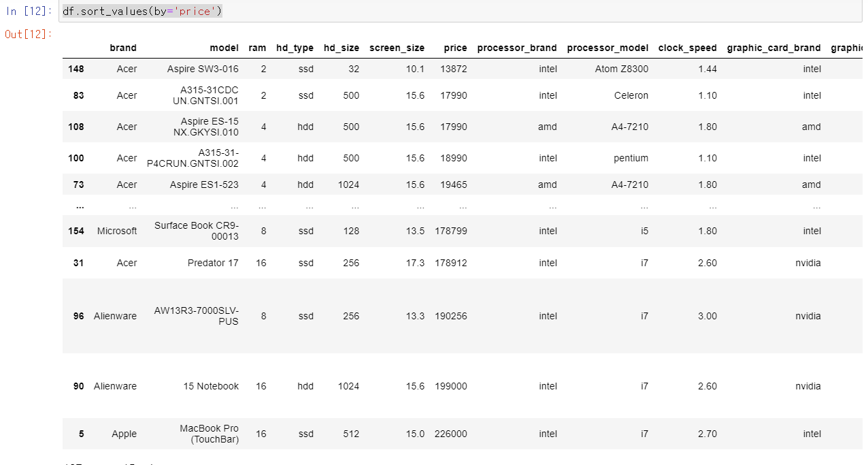Click the processor_model column header
This screenshot has height=465, width=868.
[607, 48]
